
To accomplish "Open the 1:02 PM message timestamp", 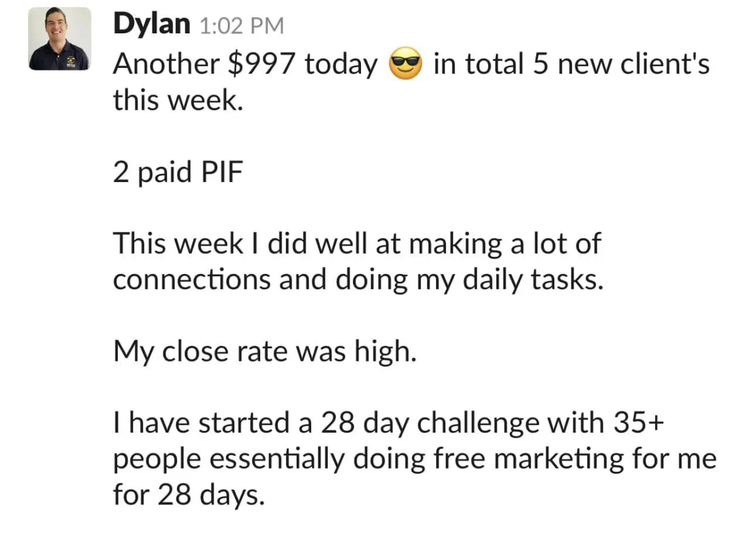I will tap(241, 26).
